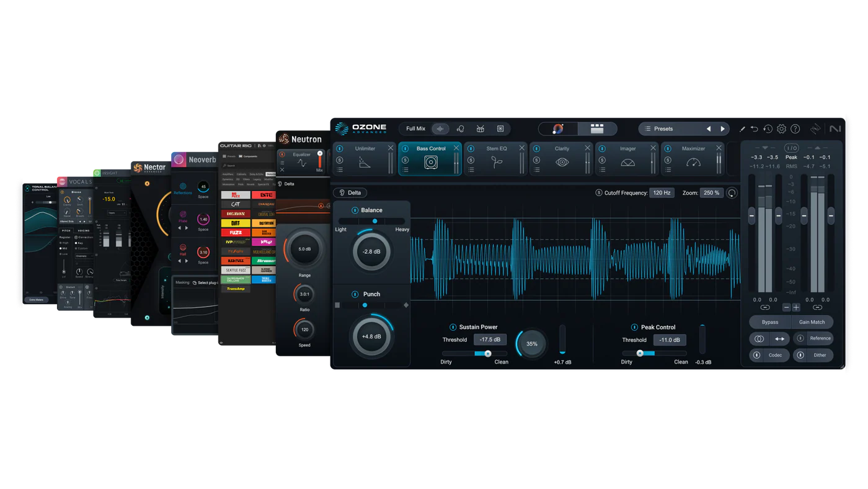Click the pencil edit icon in Ozone header
This screenshot has width=868, height=489.
(742, 129)
